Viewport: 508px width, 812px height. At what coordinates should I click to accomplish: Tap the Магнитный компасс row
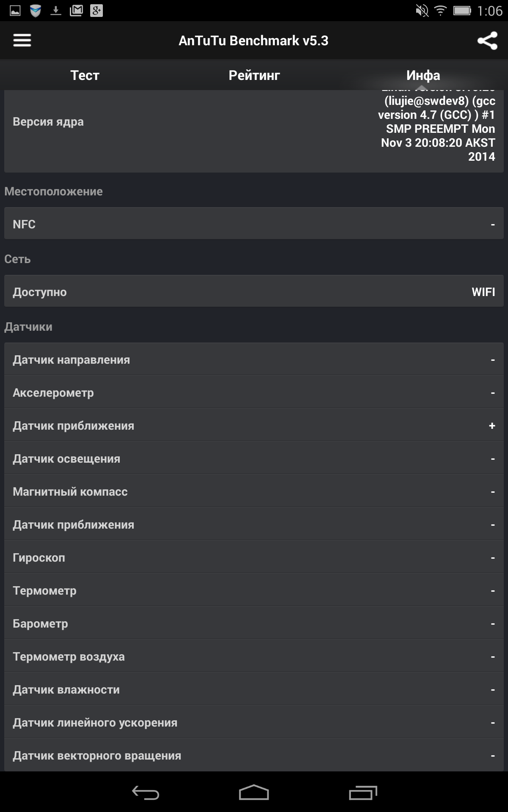(x=254, y=491)
